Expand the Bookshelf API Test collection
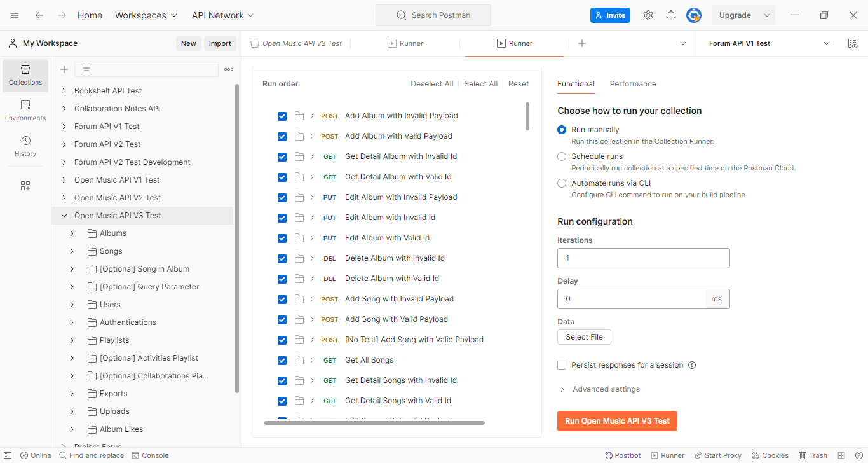 [64, 91]
